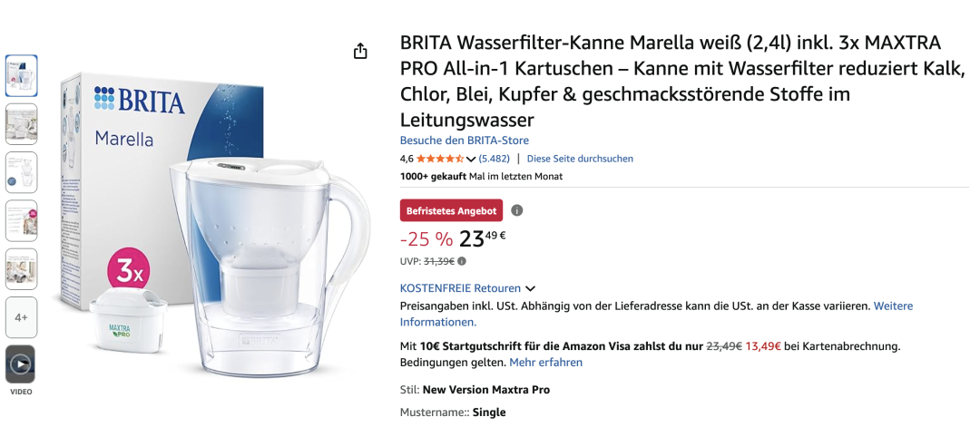Click the info icon beside UVP price
The image size is (980, 427).
point(462,261)
